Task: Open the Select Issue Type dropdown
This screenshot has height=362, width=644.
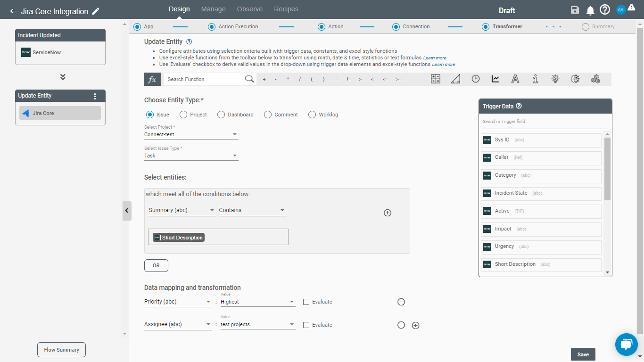Action: pos(191,156)
